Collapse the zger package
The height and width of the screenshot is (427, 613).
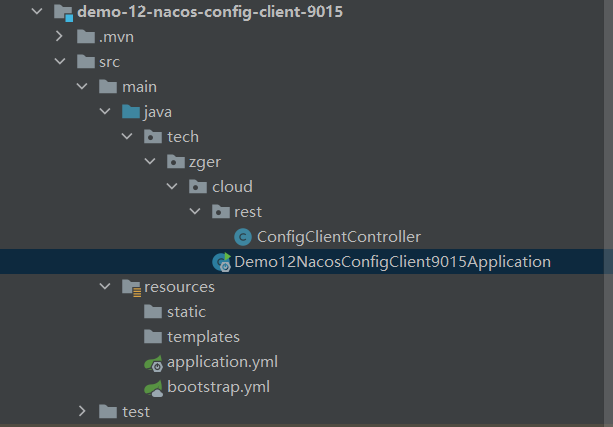coord(150,161)
